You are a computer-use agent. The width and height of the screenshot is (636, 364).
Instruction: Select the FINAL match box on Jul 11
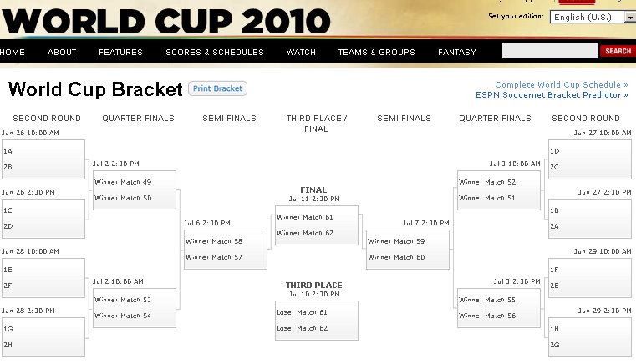(x=317, y=225)
